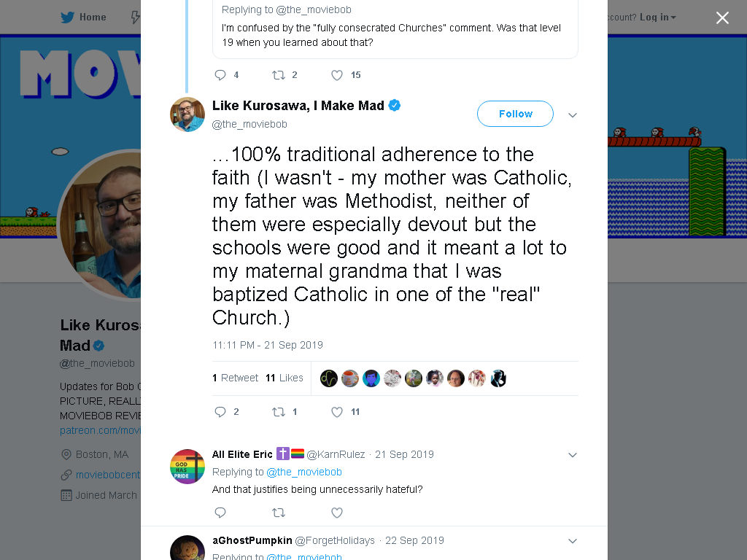The width and height of the screenshot is (747, 560).
Task: Click retweet icon on the main tweet
Action: [x=279, y=412]
